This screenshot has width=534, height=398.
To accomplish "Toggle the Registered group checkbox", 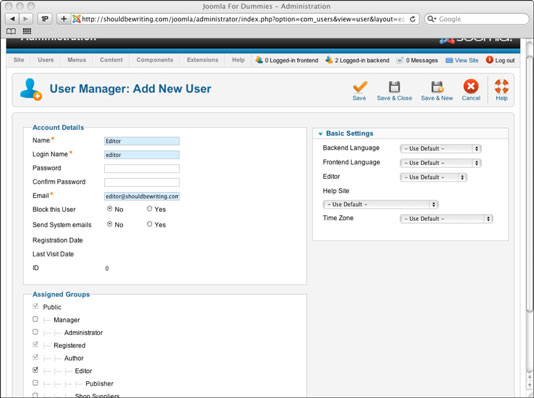I will (x=35, y=344).
